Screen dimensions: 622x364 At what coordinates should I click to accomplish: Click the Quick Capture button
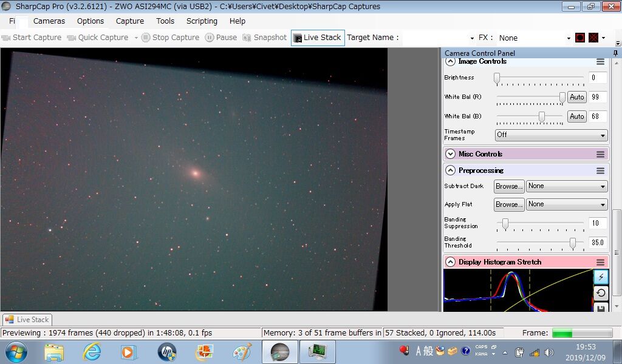(98, 38)
